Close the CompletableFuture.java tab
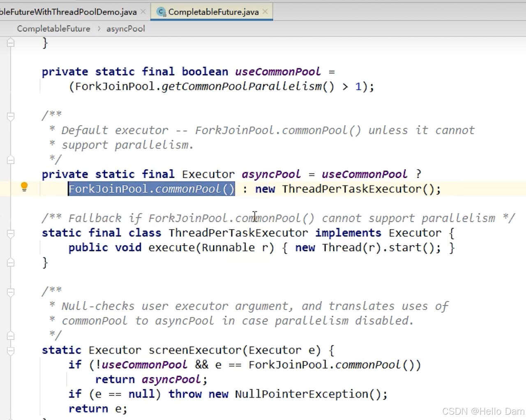Screen dimensions: 526x420 point(265,11)
